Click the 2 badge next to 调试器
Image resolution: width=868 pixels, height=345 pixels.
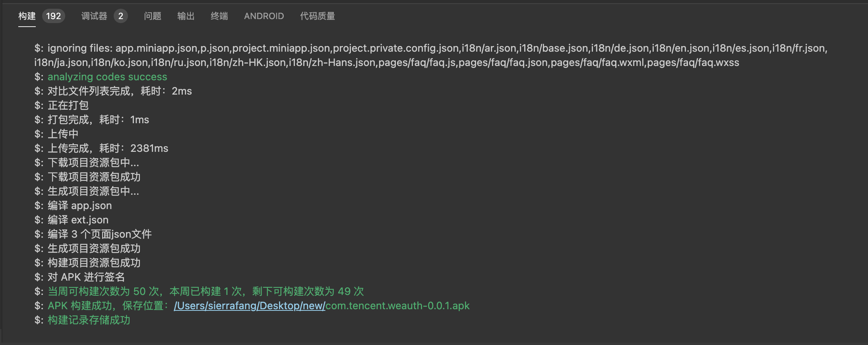click(x=121, y=16)
